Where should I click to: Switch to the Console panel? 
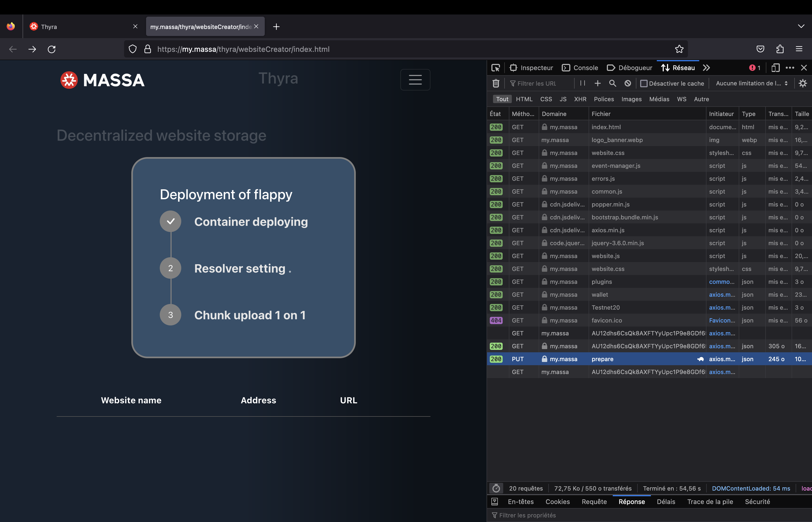[580, 67]
